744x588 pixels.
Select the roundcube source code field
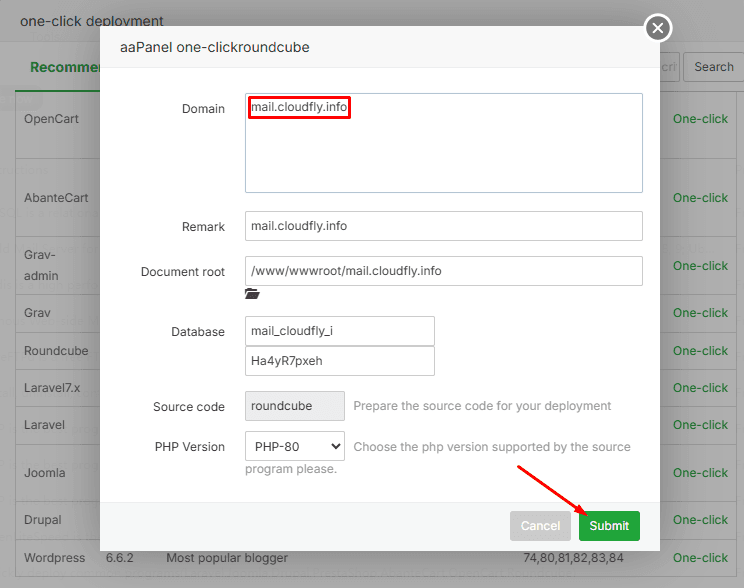pos(295,406)
